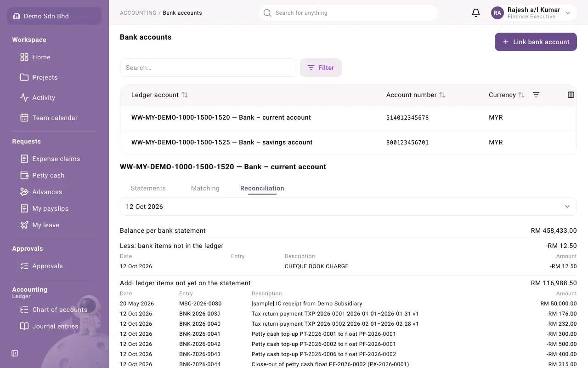Open Journal entries
The height and width of the screenshot is (368, 588).
(x=54, y=326)
